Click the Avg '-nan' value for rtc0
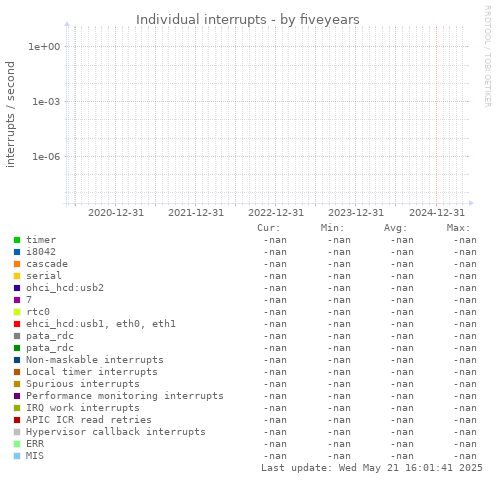 (402, 312)
